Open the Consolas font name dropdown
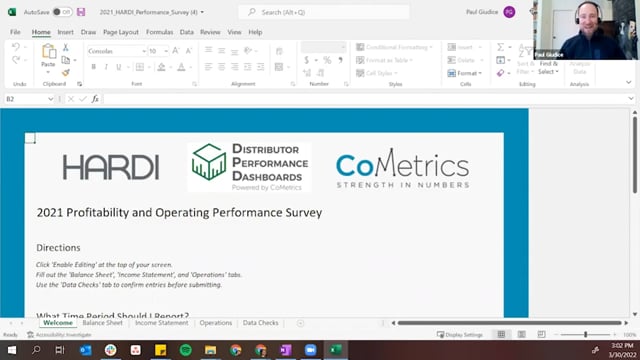Screen dimensions: 640x360 (x=144, y=51)
